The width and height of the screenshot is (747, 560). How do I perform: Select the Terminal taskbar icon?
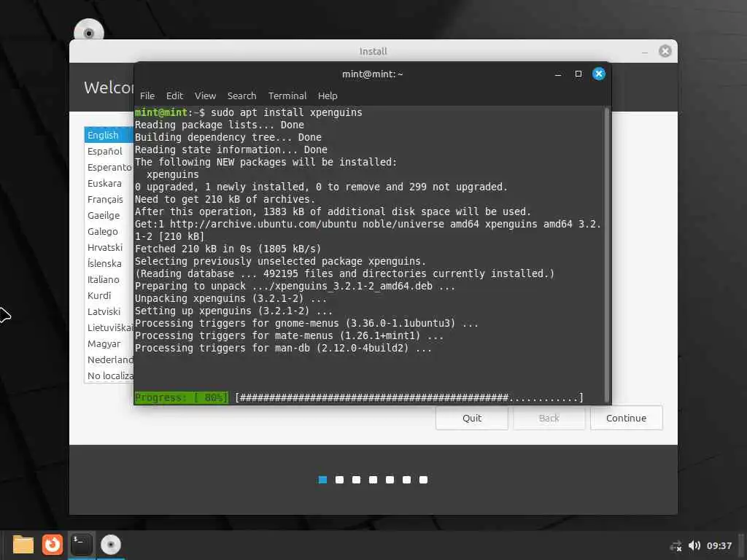click(82, 545)
